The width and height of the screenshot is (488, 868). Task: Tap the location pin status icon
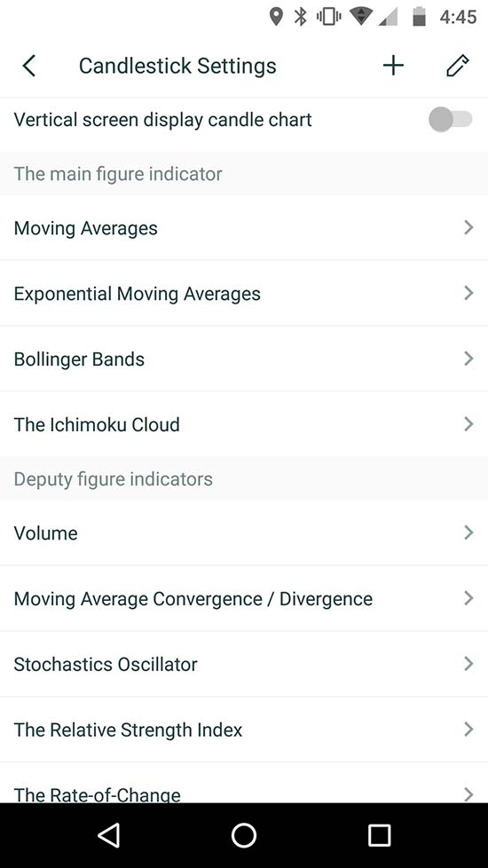point(276,17)
